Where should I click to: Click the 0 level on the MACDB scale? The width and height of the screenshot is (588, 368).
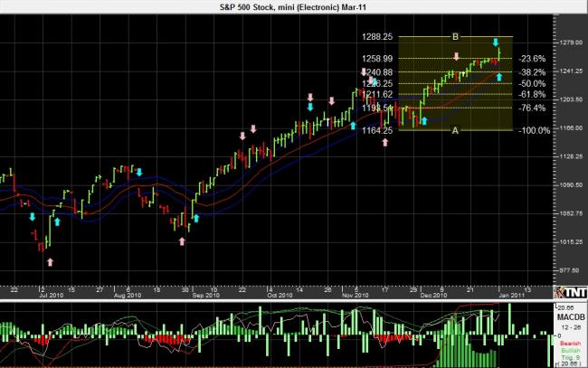[559, 335]
